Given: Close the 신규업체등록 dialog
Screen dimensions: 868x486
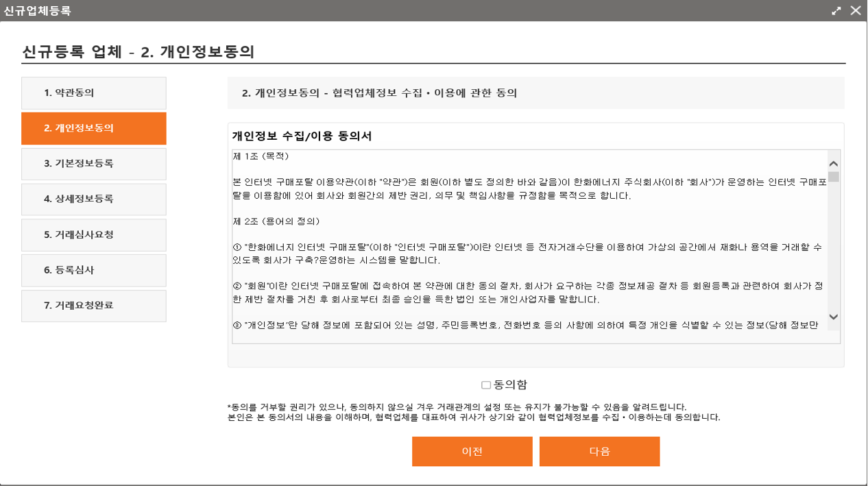Looking at the screenshot, I should point(855,10).
